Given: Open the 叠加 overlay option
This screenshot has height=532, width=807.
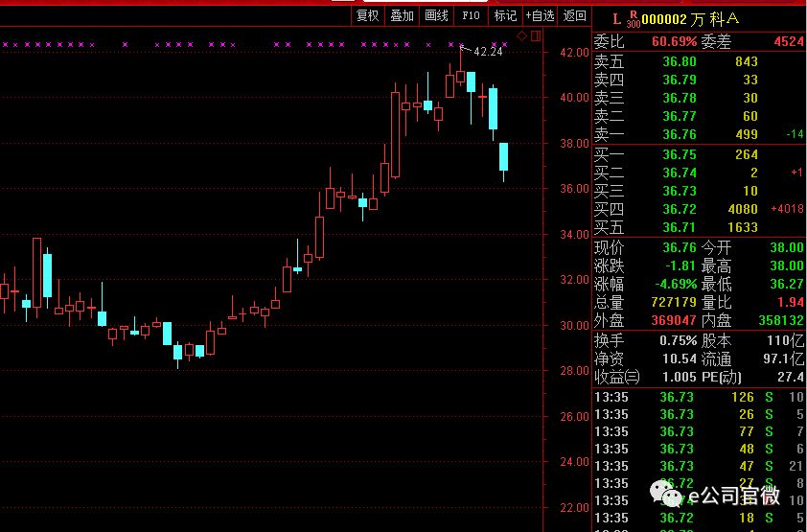Looking at the screenshot, I should click(402, 16).
